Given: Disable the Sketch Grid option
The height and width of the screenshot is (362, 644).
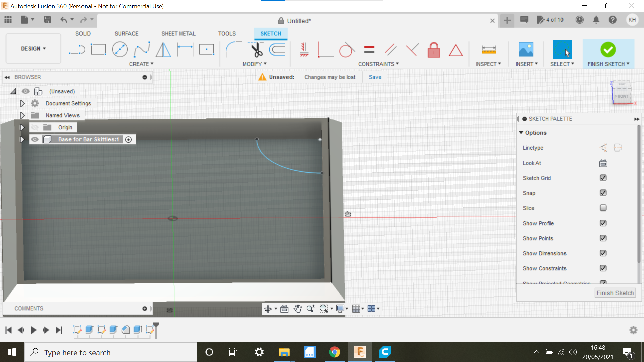Looking at the screenshot, I should [x=603, y=178].
